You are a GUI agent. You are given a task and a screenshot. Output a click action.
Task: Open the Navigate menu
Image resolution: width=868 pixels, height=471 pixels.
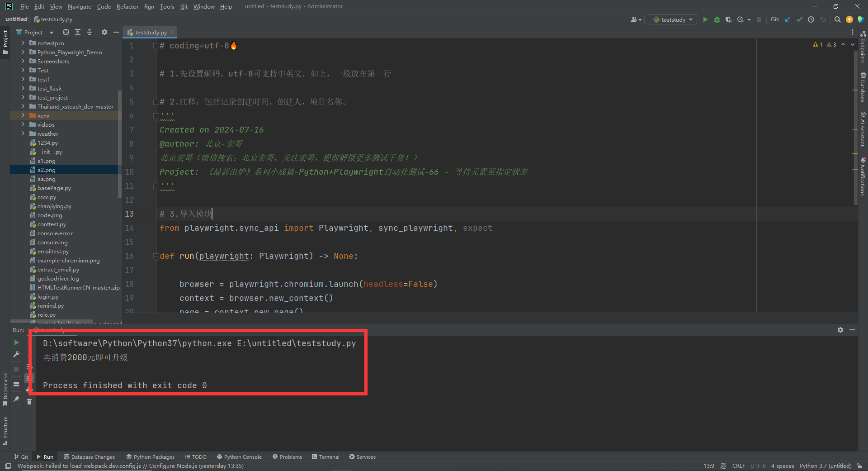coord(80,6)
